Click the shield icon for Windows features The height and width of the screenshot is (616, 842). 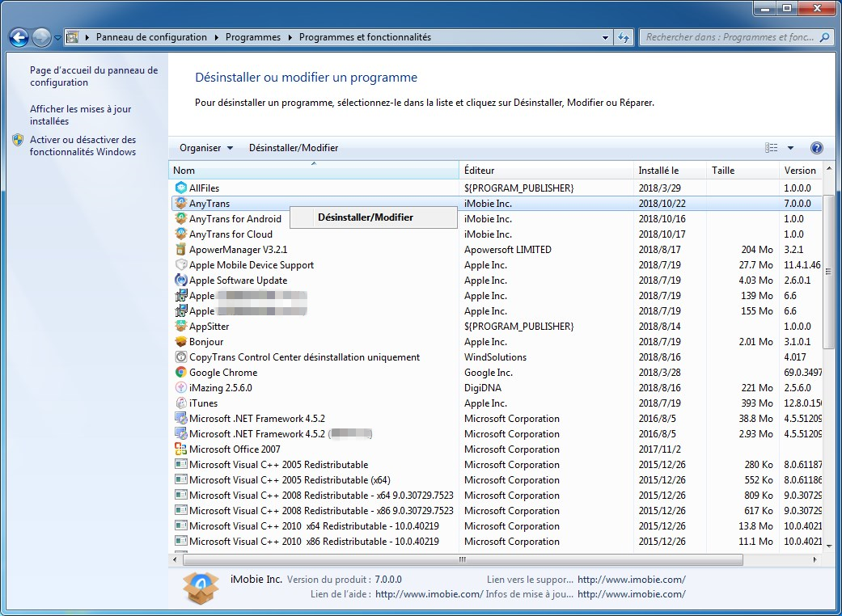[x=19, y=140]
